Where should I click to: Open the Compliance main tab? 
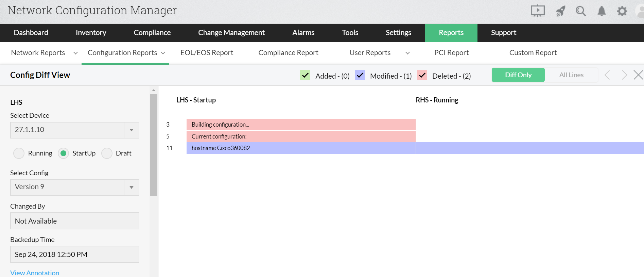click(152, 33)
